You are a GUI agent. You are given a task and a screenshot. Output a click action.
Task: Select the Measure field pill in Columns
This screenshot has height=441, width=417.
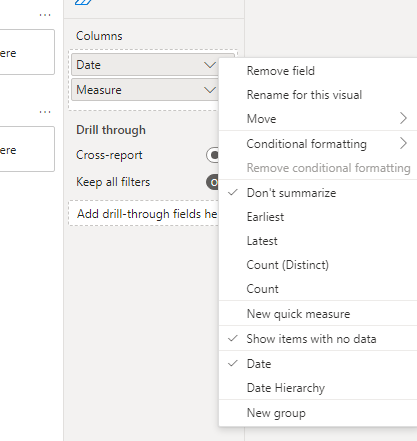145,90
